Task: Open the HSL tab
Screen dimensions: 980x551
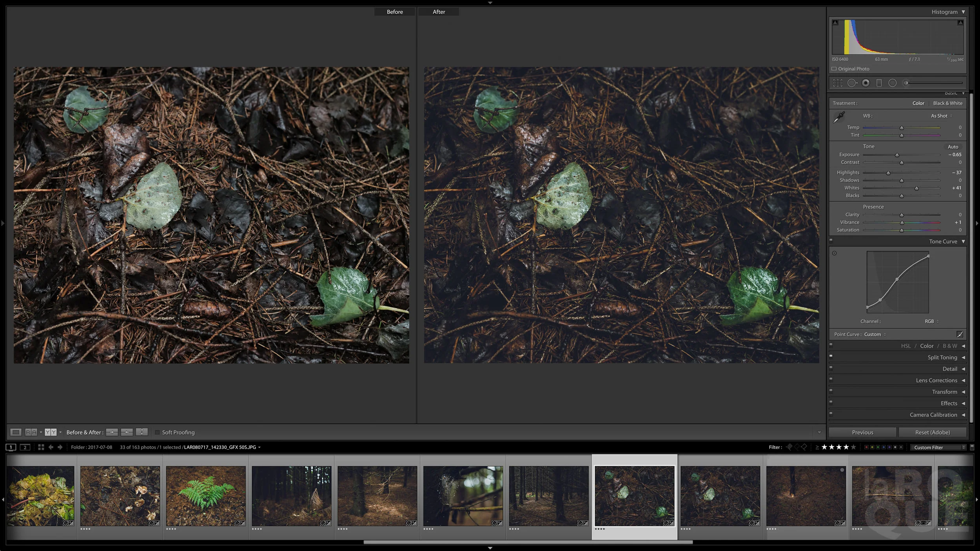Action: pyautogui.click(x=906, y=346)
